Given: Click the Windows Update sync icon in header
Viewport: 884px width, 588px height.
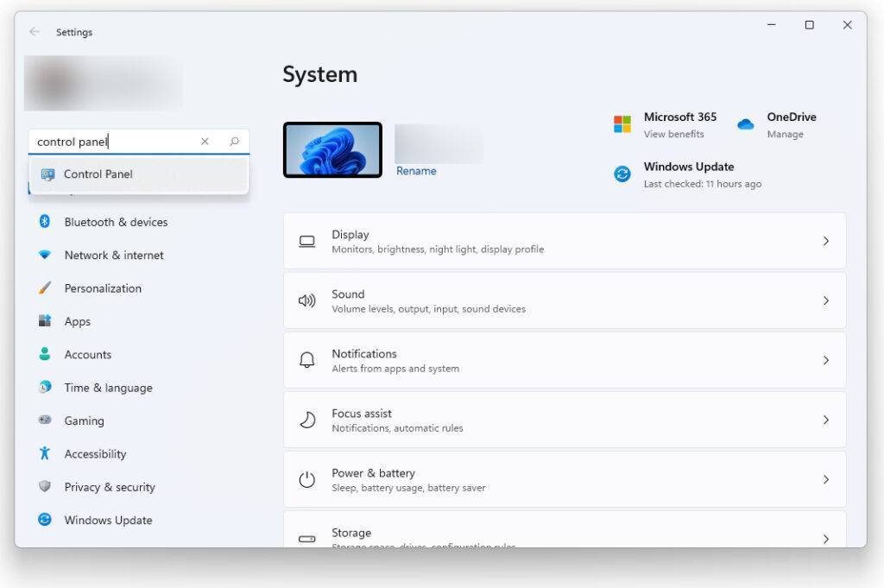Looking at the screenshot, I should pyautogui.click(x=622, y=174).
